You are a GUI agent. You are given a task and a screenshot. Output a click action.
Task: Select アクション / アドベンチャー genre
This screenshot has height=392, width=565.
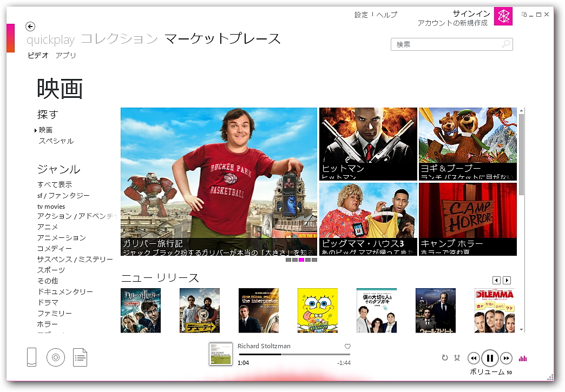pyautogui.click(x=77, y=216)
